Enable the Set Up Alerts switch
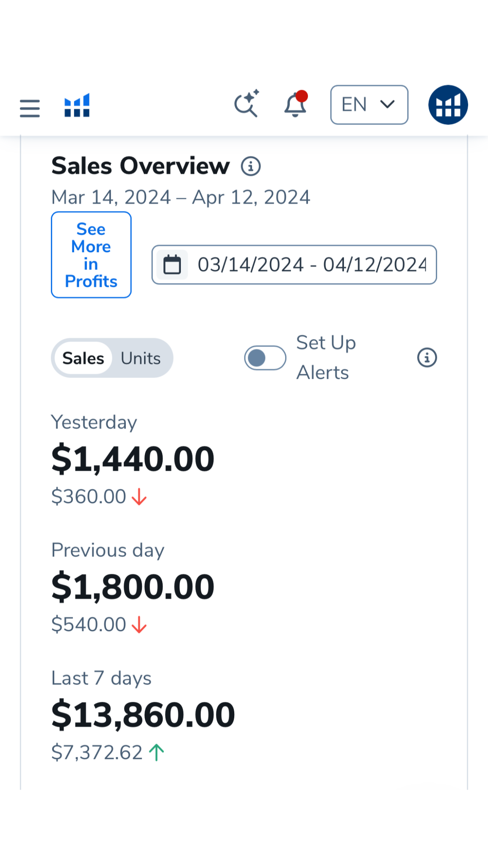Viewport: 488px width, 868px height. click(265, 358)
